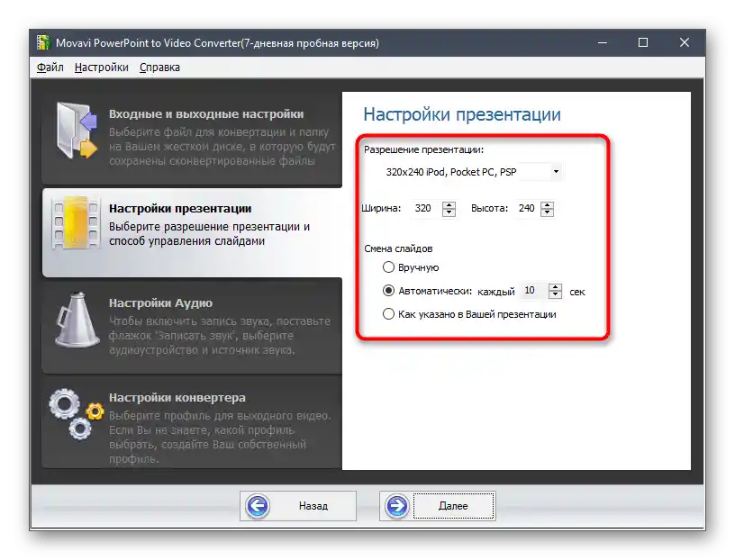The width and height of the screenshot is (735, 560).
Task: Click the megaphone audio settings icon
Action: point(77,320)
